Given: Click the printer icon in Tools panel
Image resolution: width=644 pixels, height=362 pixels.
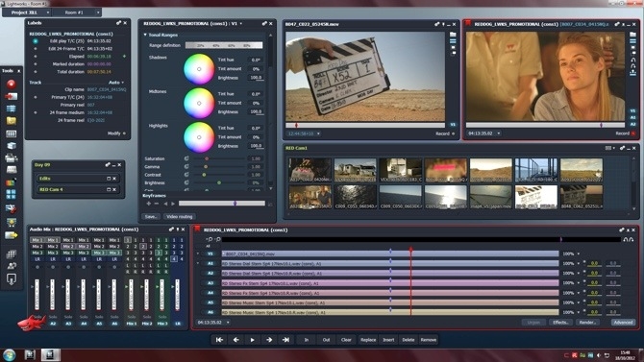Looking at the screenshot, I should [12, 158].
